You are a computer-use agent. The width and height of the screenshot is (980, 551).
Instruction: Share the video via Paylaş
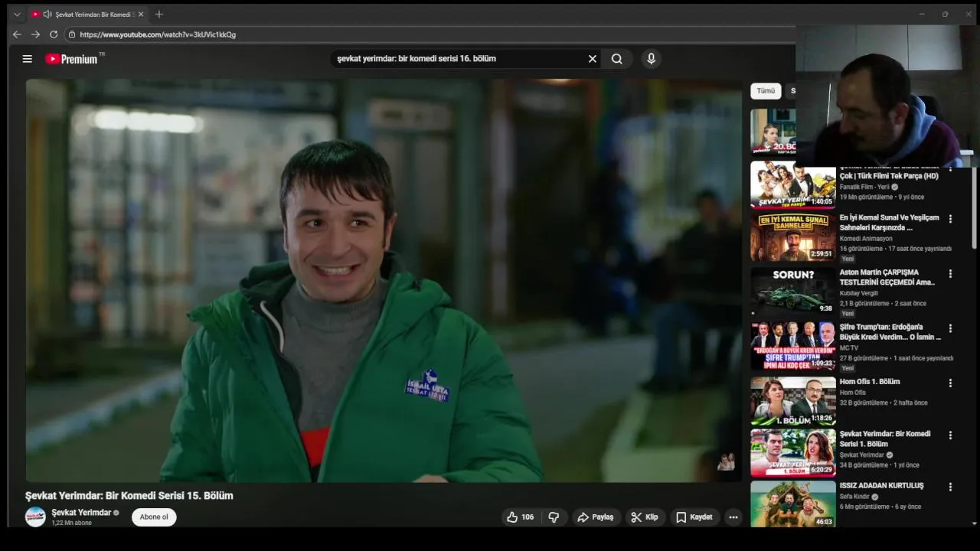coord(596,517)
